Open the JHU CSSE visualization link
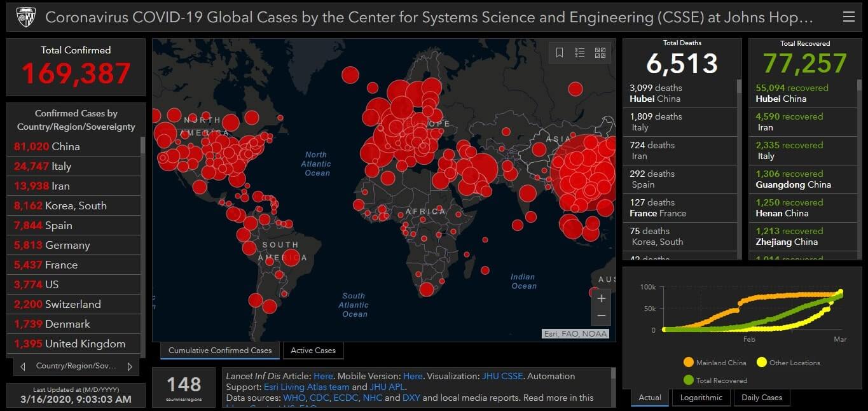 tap(502, 375)
